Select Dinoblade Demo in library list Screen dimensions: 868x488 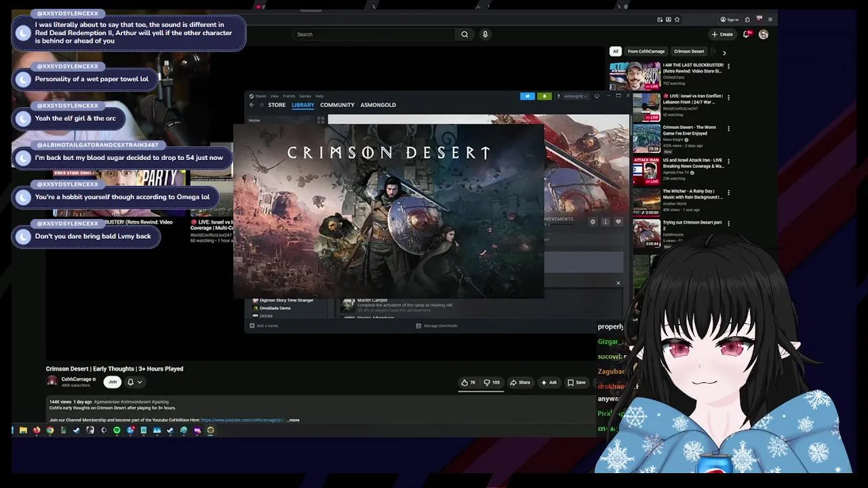pyautogui.click(x=275, y=308)
